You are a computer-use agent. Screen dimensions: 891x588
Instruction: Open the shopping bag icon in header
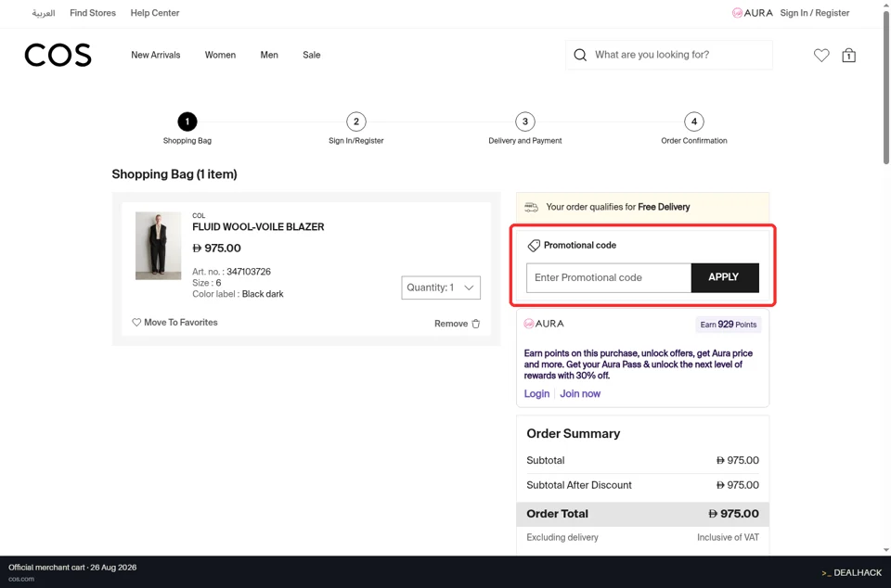(x=849, y=55)
